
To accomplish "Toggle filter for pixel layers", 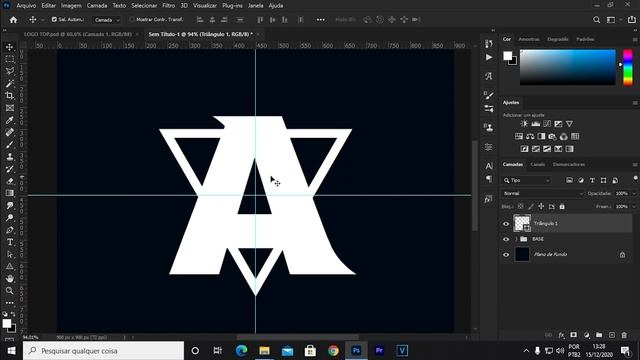I will tap(569, 180).
